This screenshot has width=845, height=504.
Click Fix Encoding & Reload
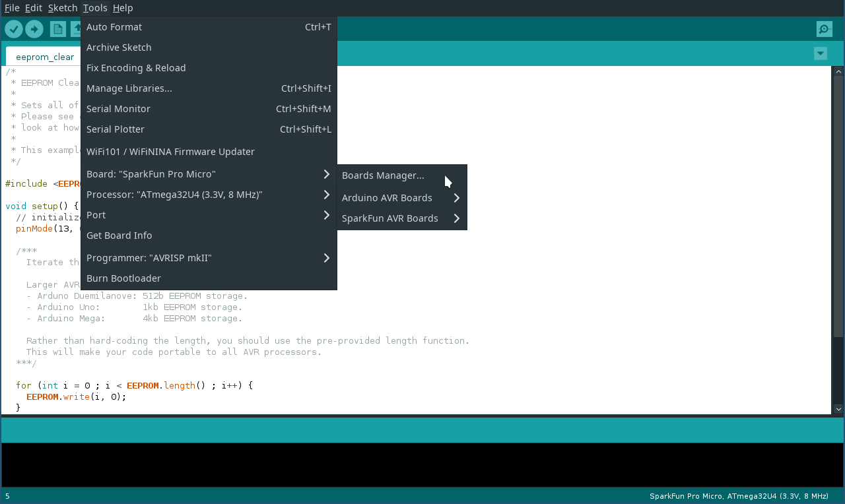[x=136, y=68]
